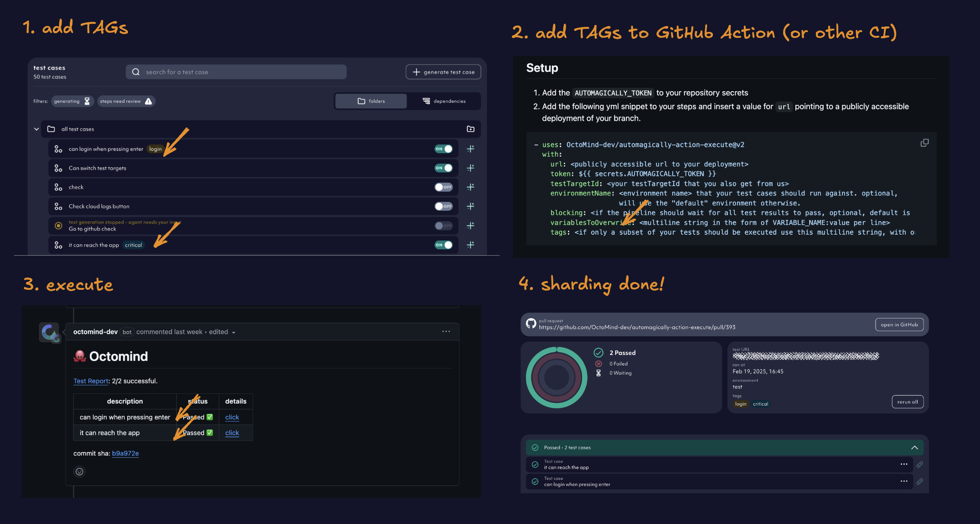980x524 pixels.
Task: Click test steps icon of it can reach the app
Action: [x=58, y=245]
